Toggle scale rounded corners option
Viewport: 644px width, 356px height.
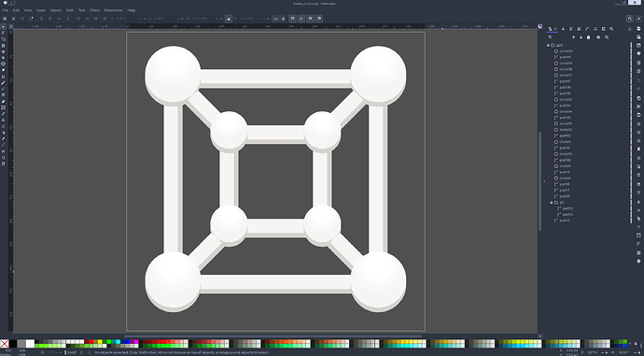[301, 19]
